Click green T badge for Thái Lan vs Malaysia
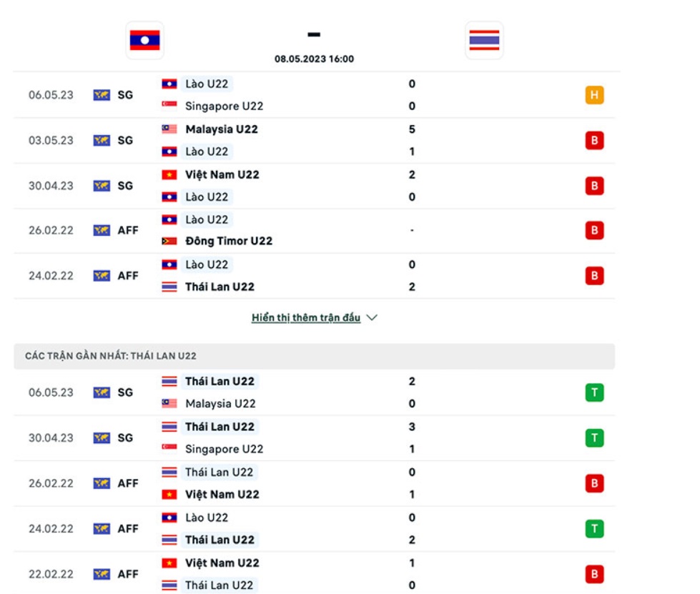The height and width of the screenshot is (594, 700). [x=594, y=392]
